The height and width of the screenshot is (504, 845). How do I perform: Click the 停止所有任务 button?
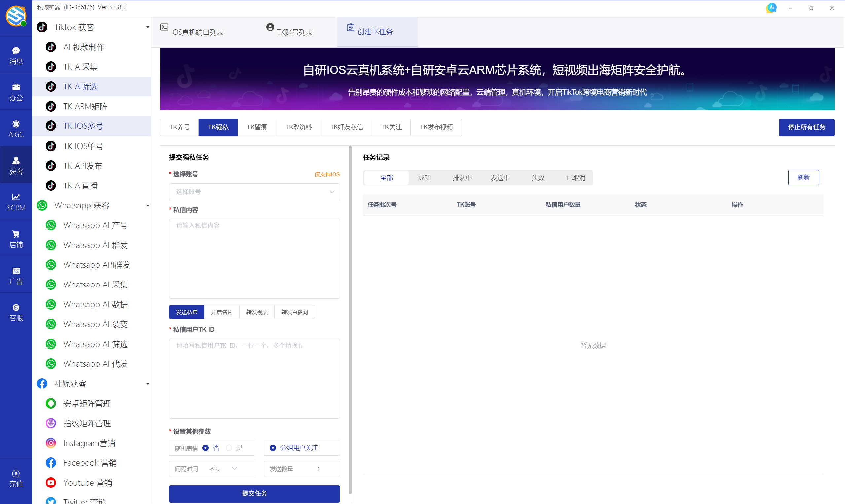[806, 127]
